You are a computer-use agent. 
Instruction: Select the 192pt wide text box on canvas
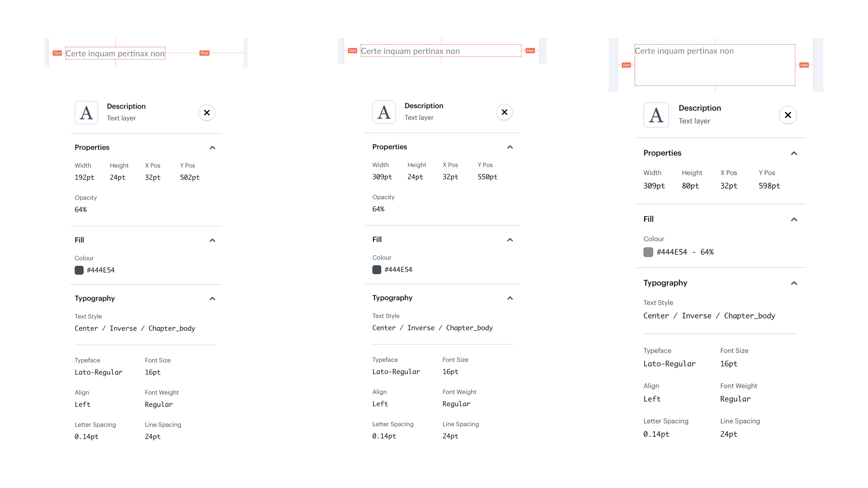click(x=115, y=53)
